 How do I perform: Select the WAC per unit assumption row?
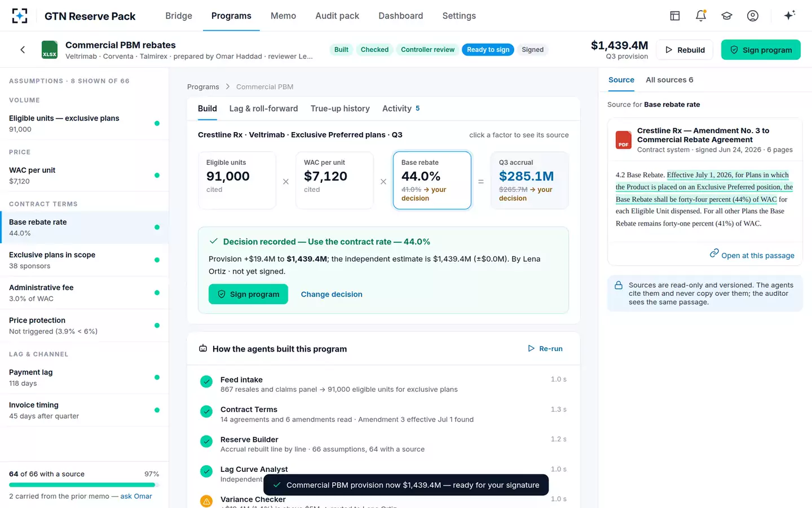click(x=85, y=176)
